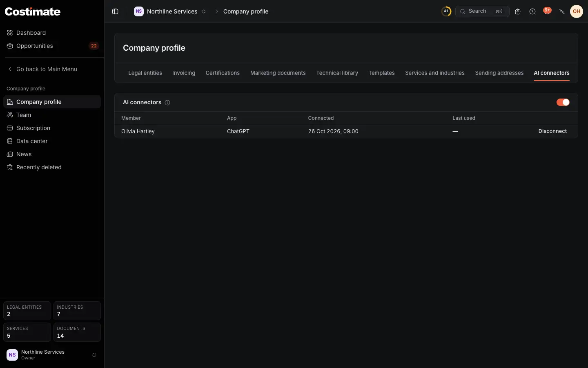
Task: Click the Legal Entities stat card
Action: pos(27,311)
